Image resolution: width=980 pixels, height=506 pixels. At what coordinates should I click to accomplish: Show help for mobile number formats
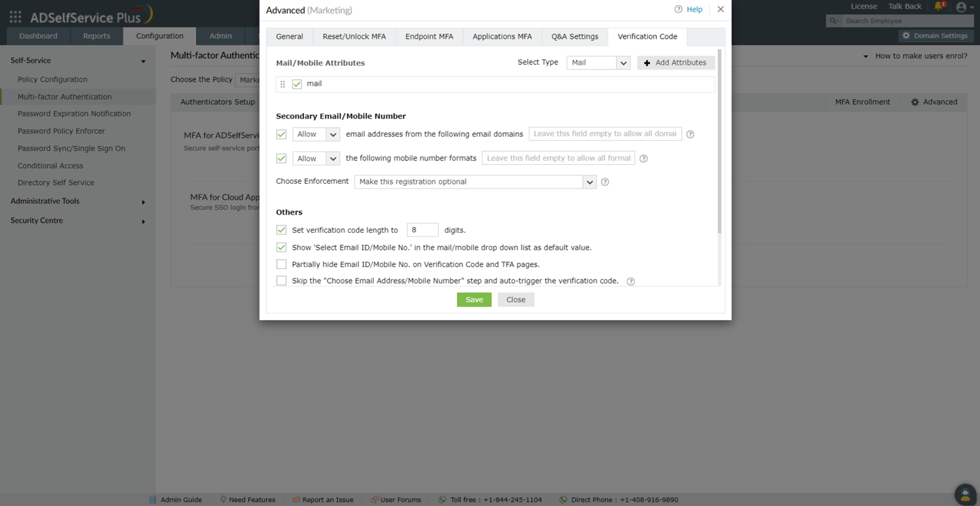643,159
